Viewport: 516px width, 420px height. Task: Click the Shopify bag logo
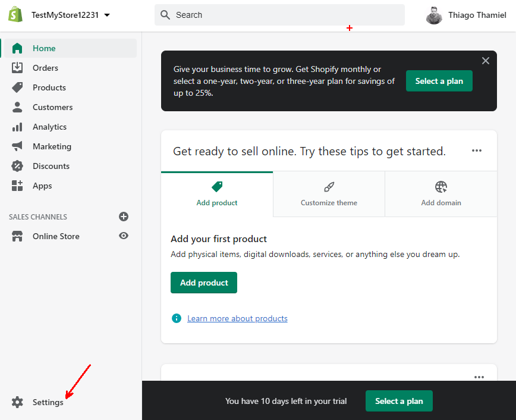(15, 15)
